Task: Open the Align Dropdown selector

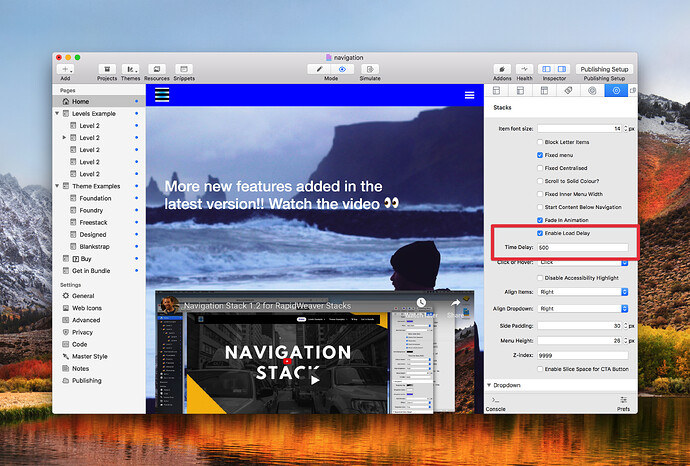Action: (x=583, y=309)
